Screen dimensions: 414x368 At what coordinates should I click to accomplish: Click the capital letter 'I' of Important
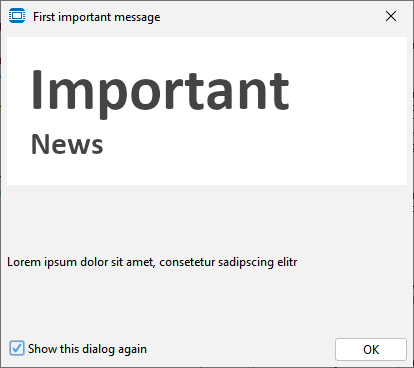36,89
